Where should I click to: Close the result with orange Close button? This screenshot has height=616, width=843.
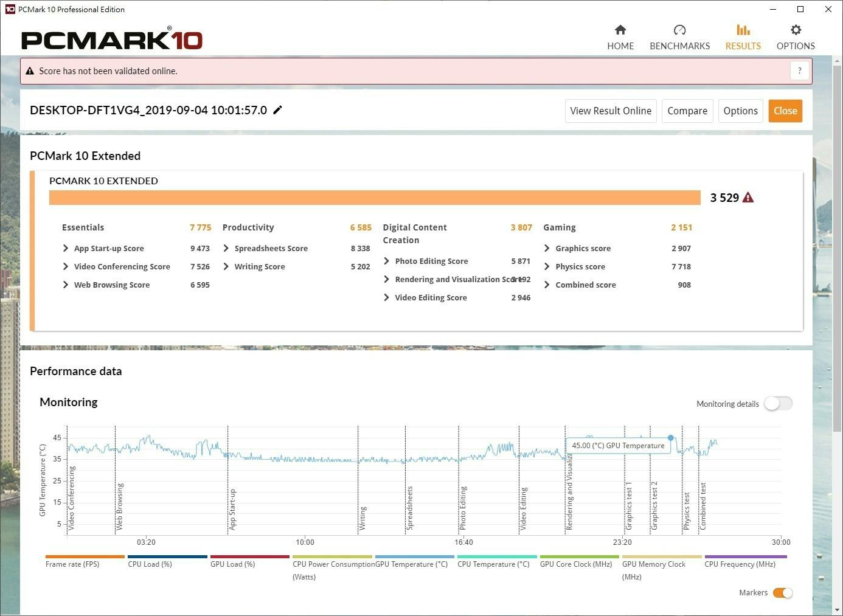click(x=785, y=111)
